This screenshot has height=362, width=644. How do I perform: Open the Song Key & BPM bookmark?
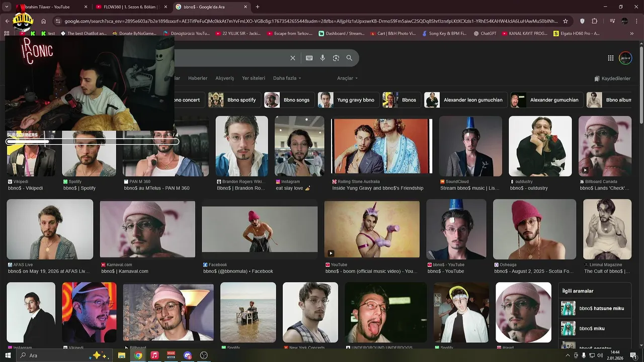(444, 33)
